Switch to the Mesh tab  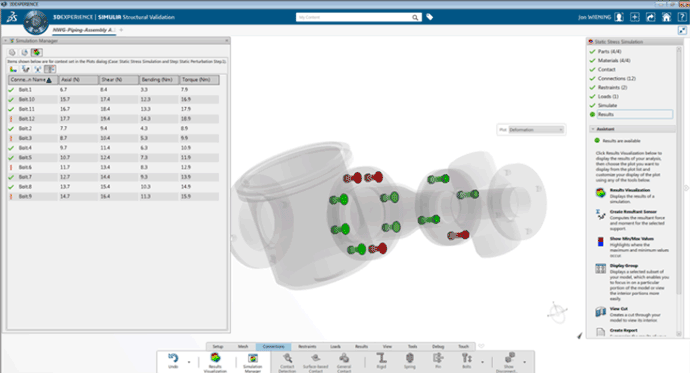click(x=243, y=347)
